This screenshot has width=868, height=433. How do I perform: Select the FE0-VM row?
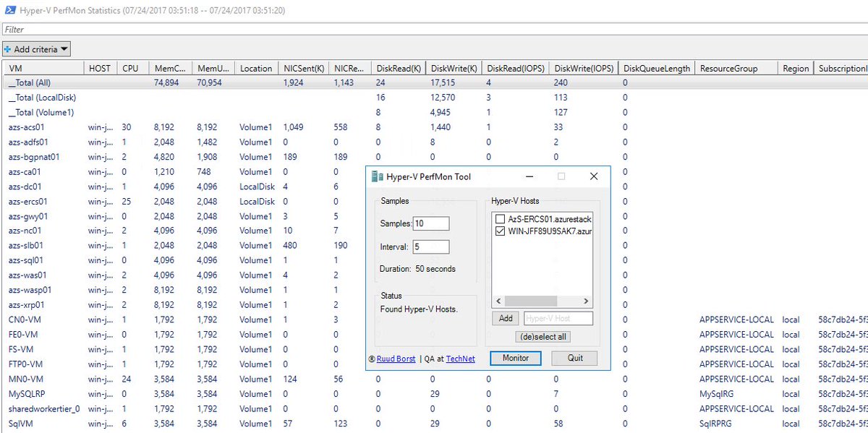(x=434, y=334)
